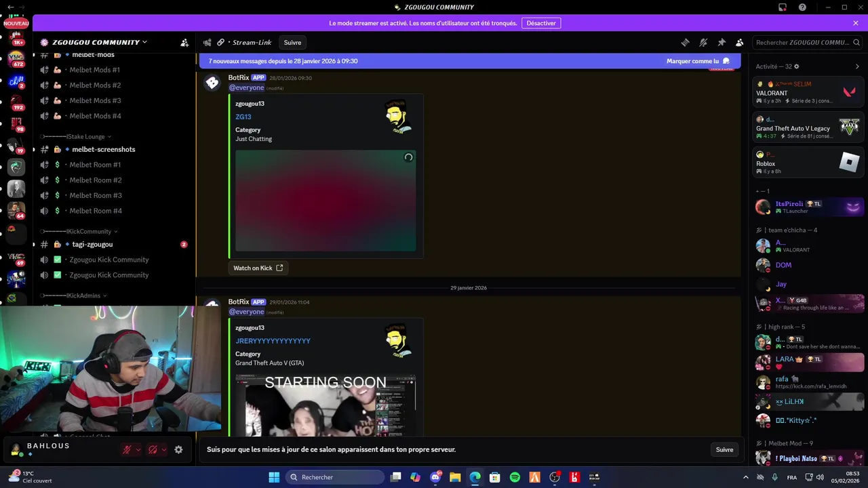Toggle the member list icon
The image size is (868, 488).
[740, 42]
